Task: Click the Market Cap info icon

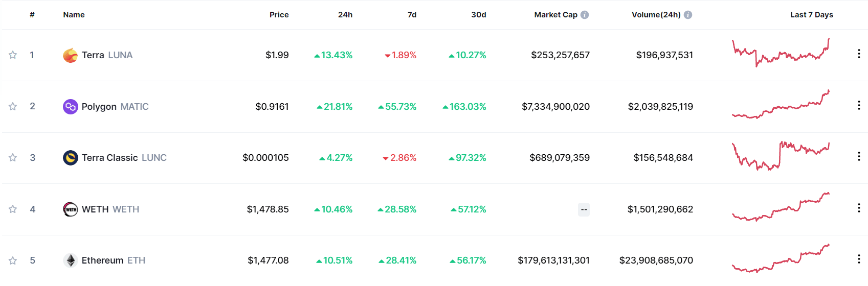Action: point(585,15)
